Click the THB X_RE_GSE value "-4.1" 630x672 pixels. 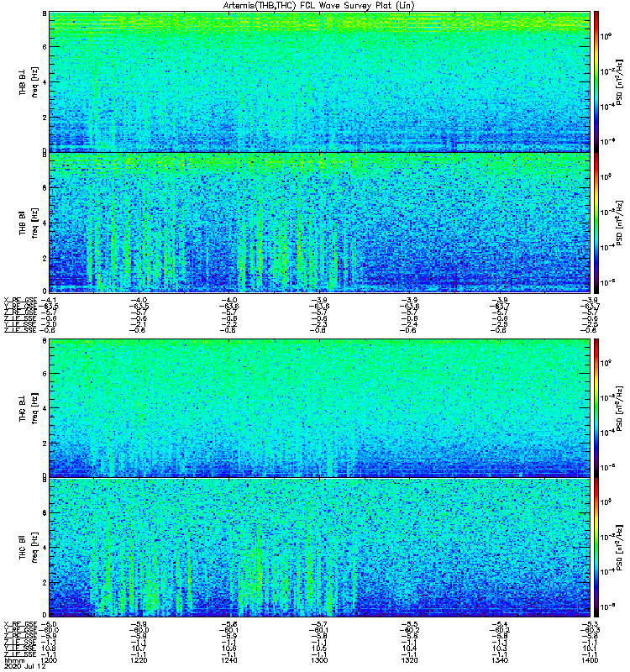[48, 300]
